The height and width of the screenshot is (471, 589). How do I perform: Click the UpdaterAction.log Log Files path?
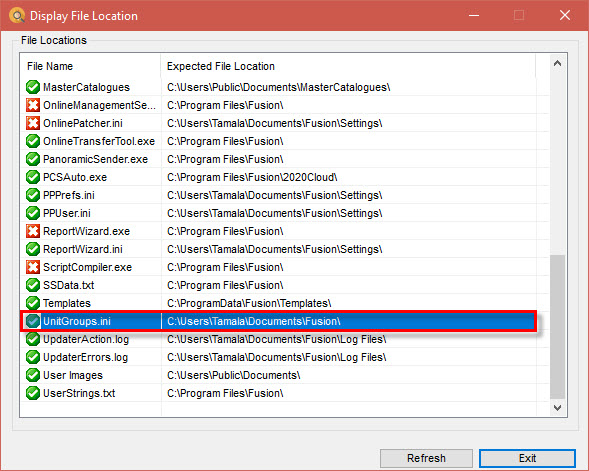point(277,339)
